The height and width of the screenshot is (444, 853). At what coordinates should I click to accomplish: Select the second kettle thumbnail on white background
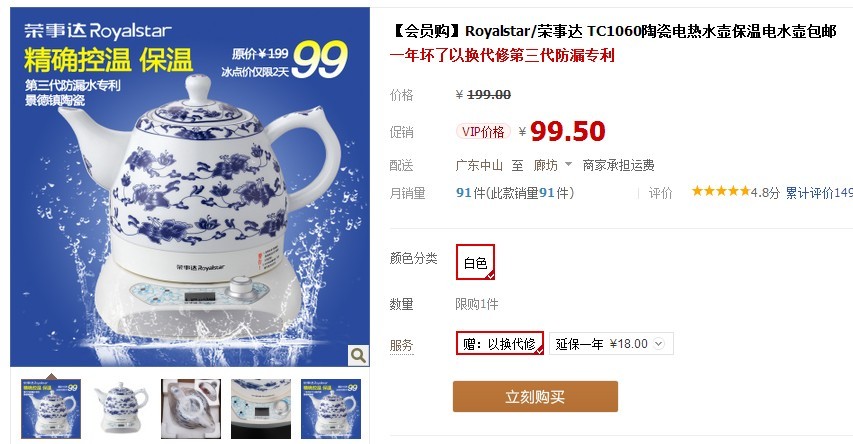(121, 409)
